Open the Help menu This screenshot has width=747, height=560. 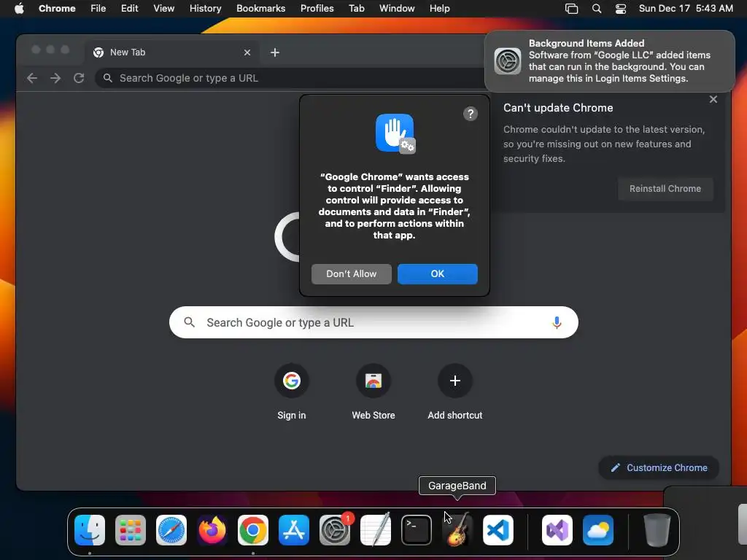click(x=439, y=9)
